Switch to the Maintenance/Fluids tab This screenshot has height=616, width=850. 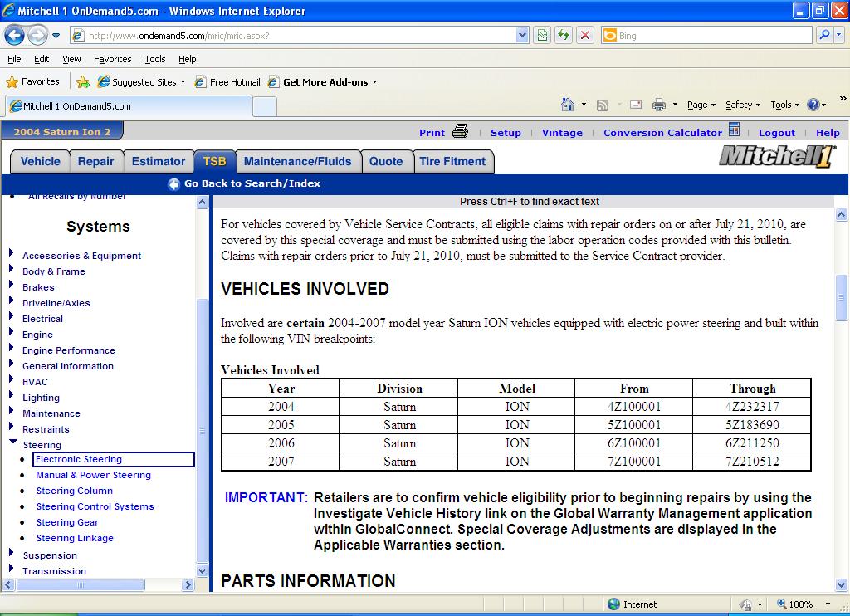[297, 161]
